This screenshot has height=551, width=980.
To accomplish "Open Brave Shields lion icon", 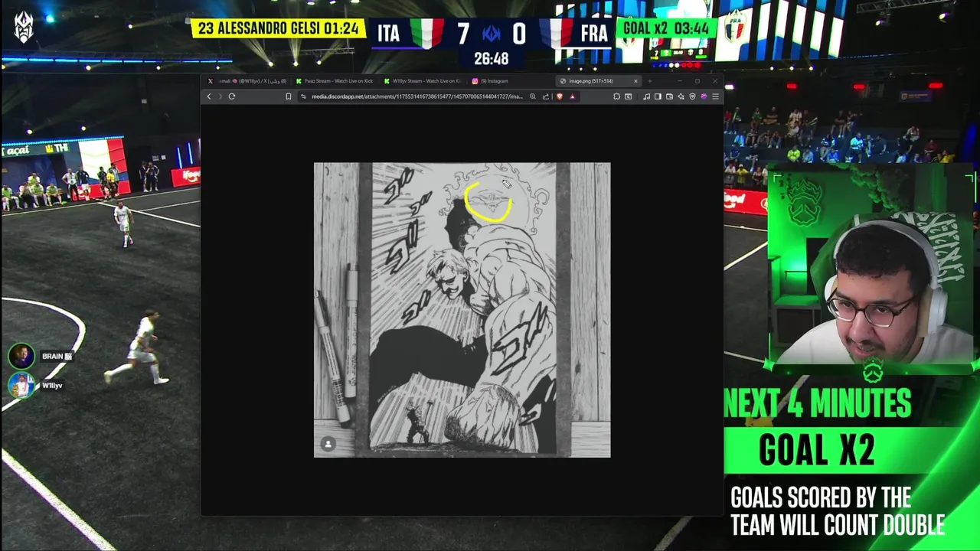I will point(560,96).
